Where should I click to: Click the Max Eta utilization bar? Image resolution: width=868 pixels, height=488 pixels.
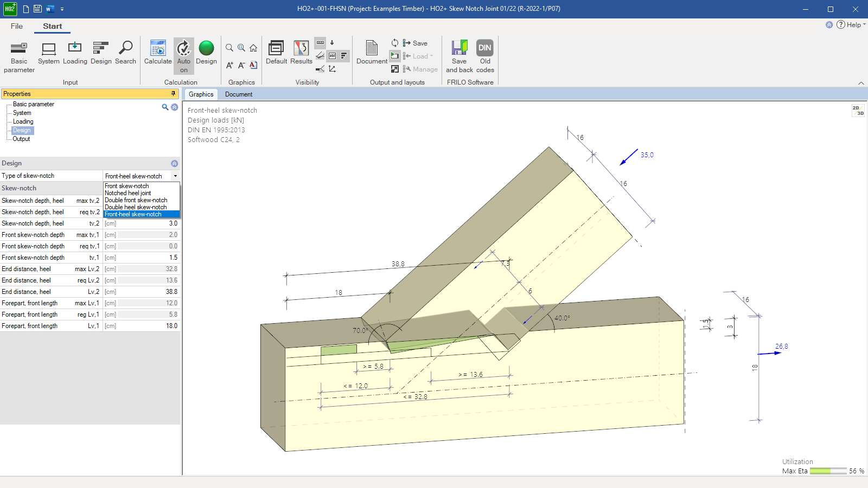coord(828,471)
